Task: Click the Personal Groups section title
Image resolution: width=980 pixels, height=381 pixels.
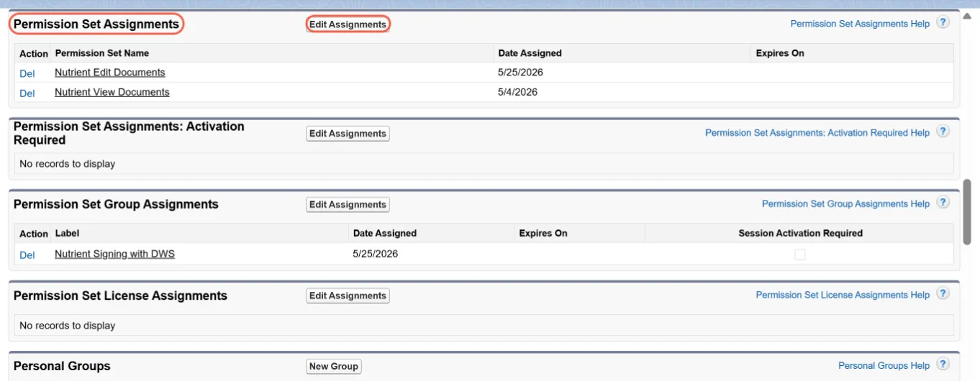Action: (62, 367)
